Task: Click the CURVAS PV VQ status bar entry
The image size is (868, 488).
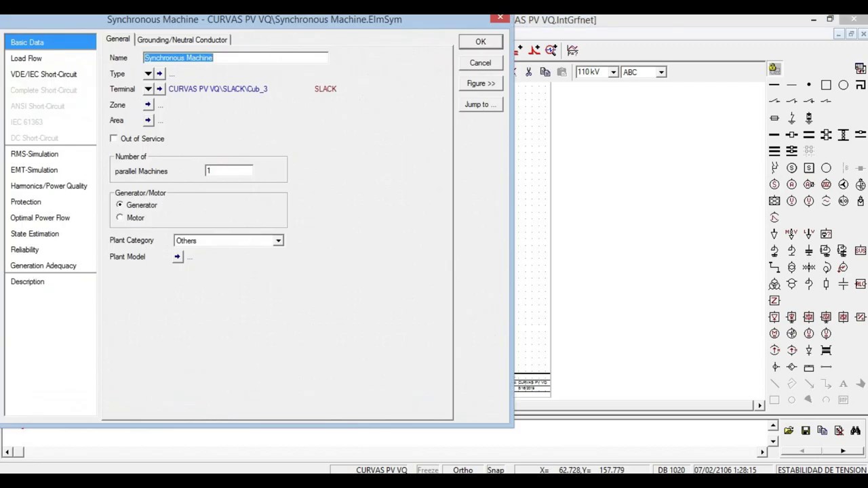Action: (x=382, y=470)
